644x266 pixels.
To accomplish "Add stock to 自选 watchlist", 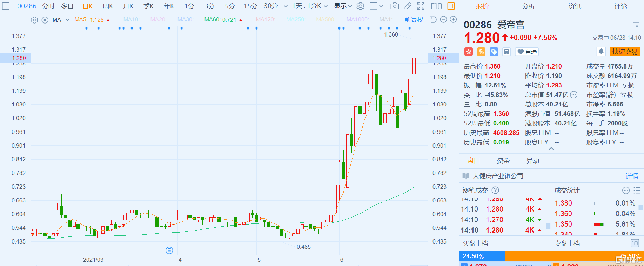I will (x=527, y=52).
